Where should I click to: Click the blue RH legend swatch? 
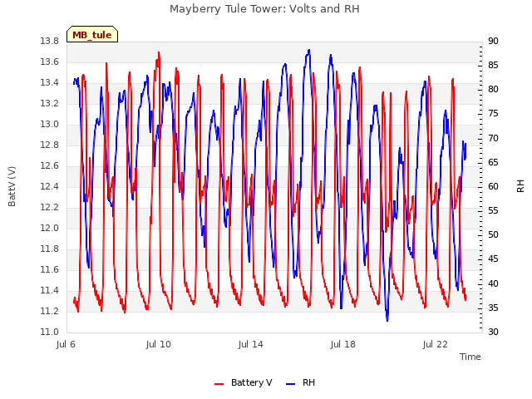pyautogui.click(x=290, y=384)
